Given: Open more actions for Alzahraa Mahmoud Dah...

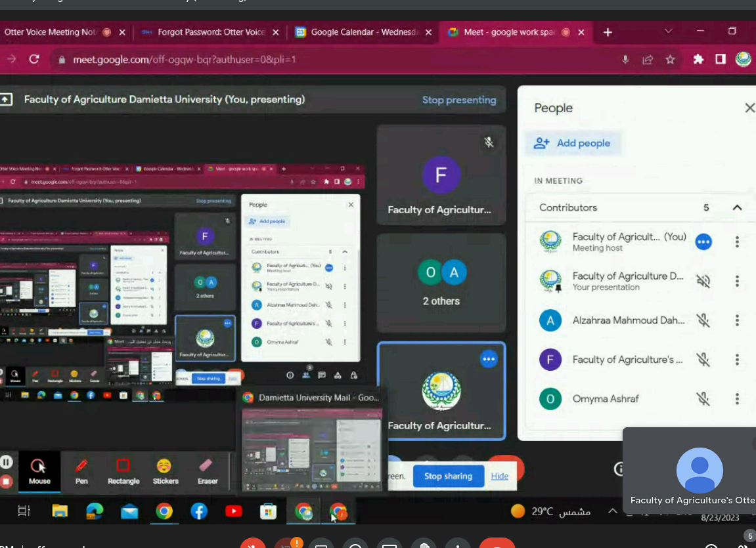Looking at the screenshot, I should click(x=737, y=320).
